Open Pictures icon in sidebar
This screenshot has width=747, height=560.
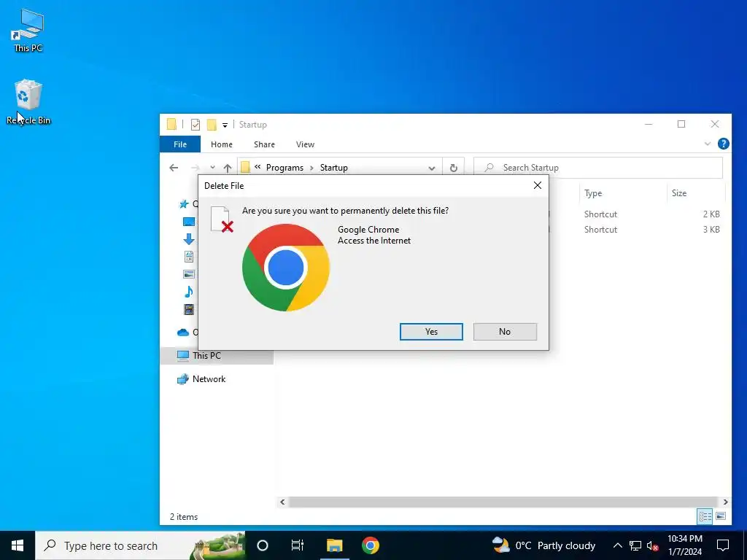189,274
